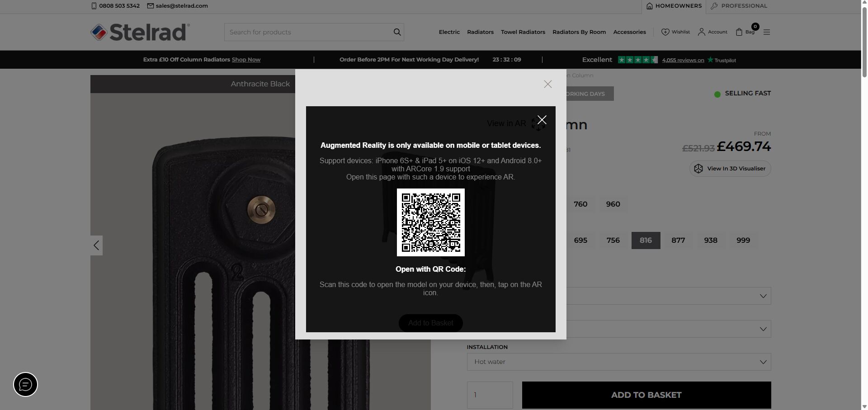
Task: Click the Add to Basket button
Action: pos(646,395)
